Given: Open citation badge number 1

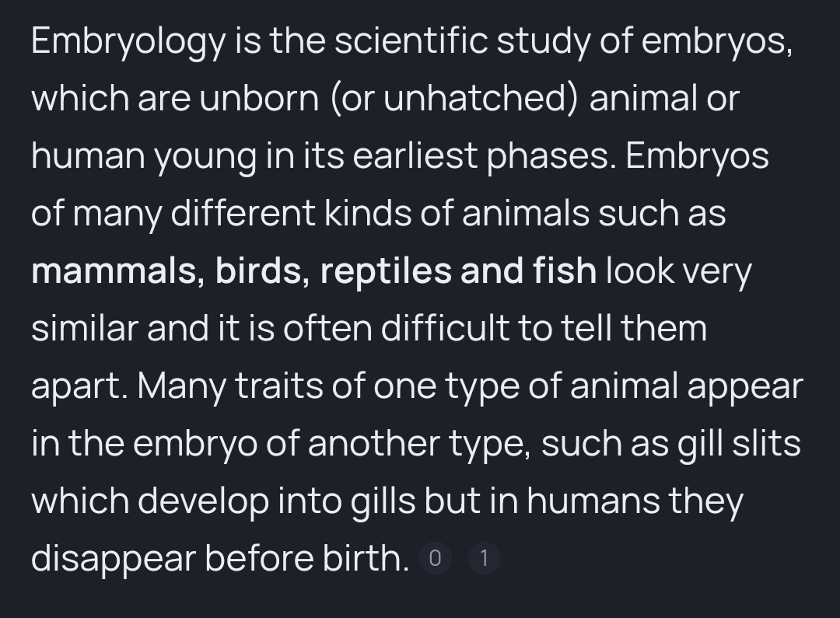Looking at the screenshot, I should coord(485,558).
